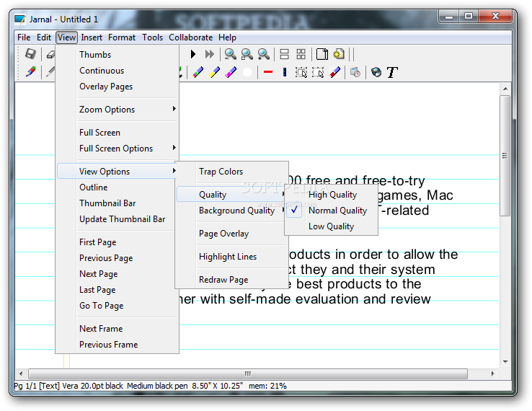Open the Help menu
Screen dimensions: 532x411
point(227,37)
